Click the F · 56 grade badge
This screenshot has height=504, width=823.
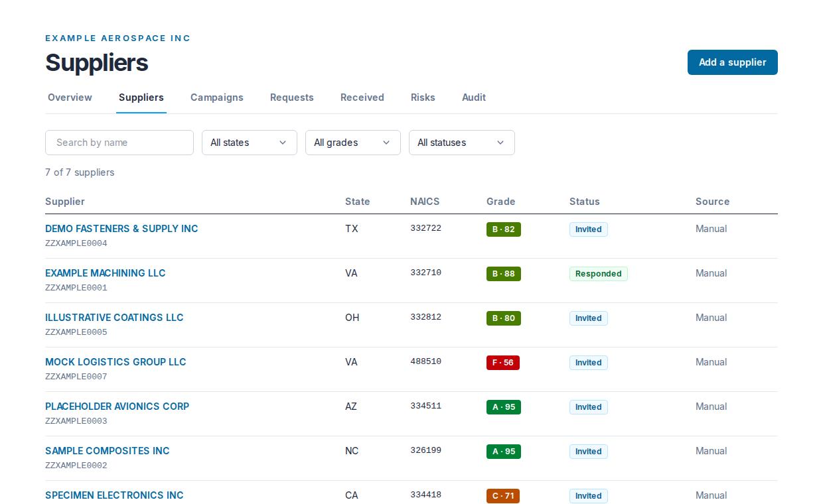[x=503, y=363]
